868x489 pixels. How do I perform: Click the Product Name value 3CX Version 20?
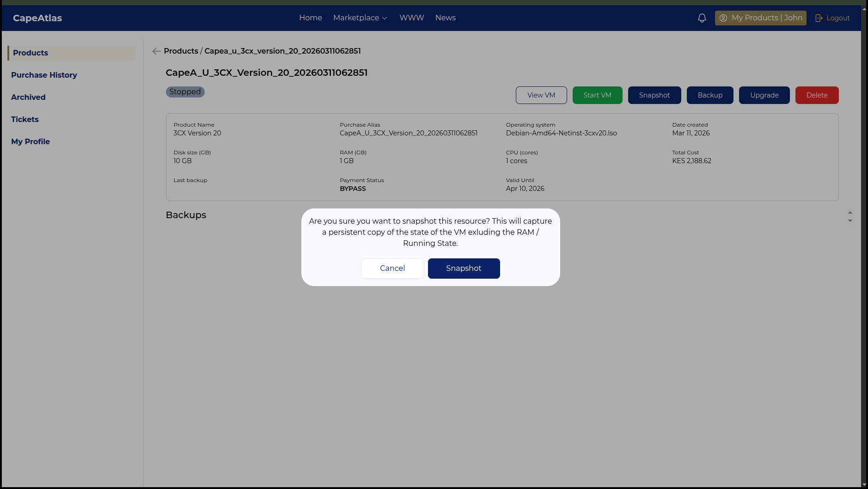(x=197, y=133)
